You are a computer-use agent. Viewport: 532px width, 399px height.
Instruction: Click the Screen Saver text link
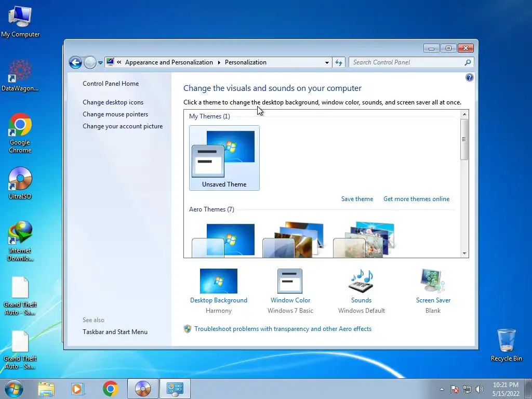433,300
